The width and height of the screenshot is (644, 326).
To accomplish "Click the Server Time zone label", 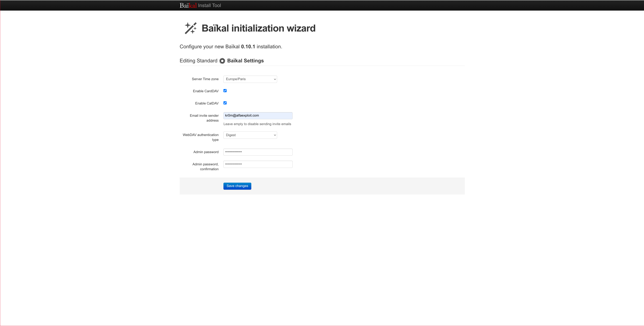I will (x=205, y=79).
